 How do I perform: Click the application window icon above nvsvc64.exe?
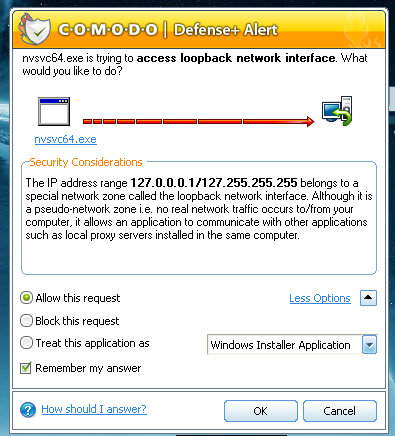point(54,111)
